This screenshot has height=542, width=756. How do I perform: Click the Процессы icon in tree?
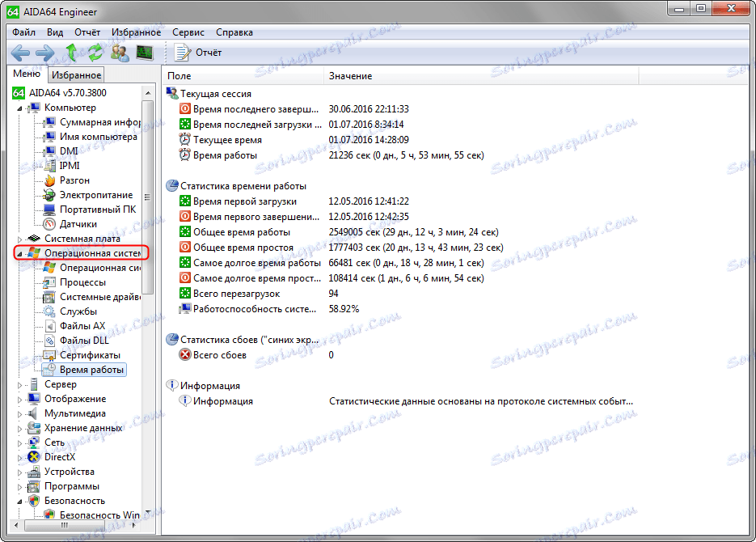49,282
